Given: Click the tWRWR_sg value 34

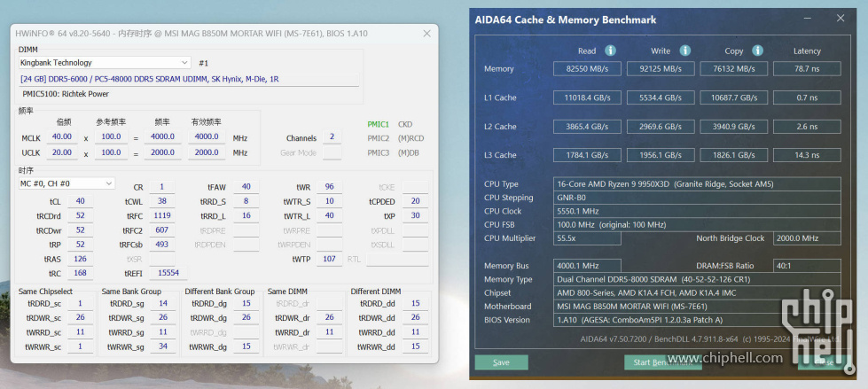Looking at the screenshot, I should click(x=163, y=346).
